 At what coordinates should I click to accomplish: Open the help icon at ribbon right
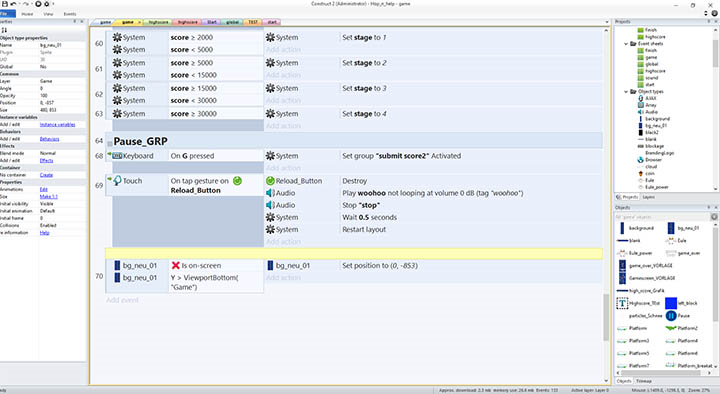[x=714, y=13]
